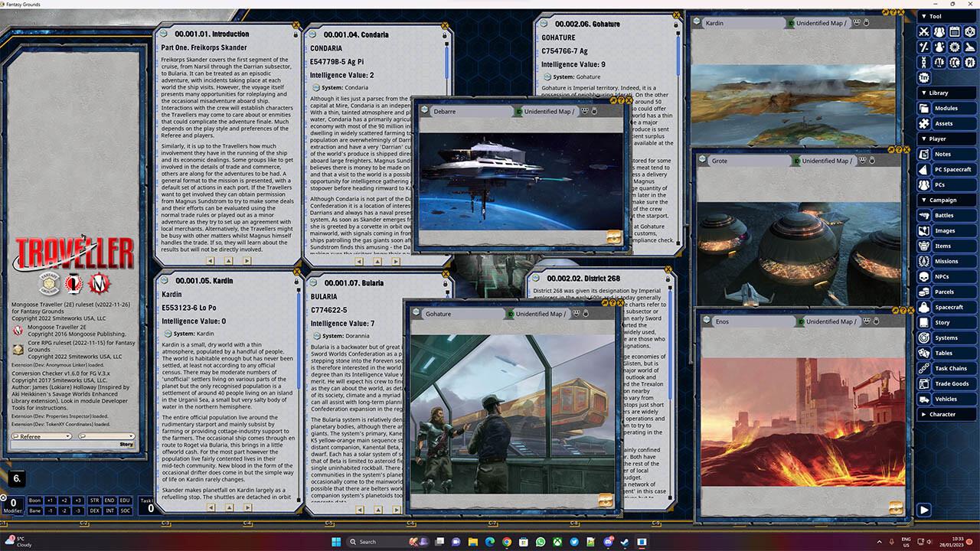The image size is (980, 551).
Task: Toggle player sharing face icon on Kardin window
Action: click(x=857, y=21)
